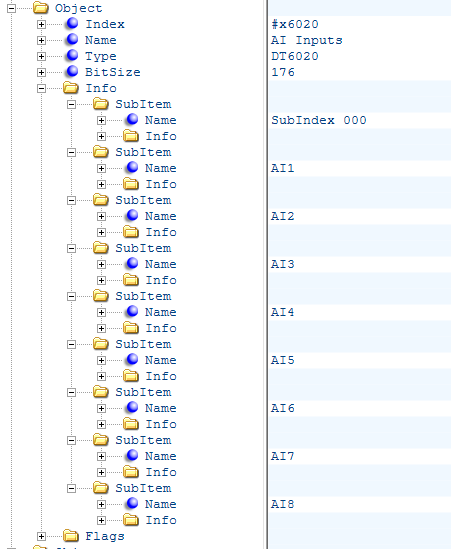Click the blue sphere icon on the AI4 Name row
The height and width of the screenshot is (549, 451).
coord(132,311)
